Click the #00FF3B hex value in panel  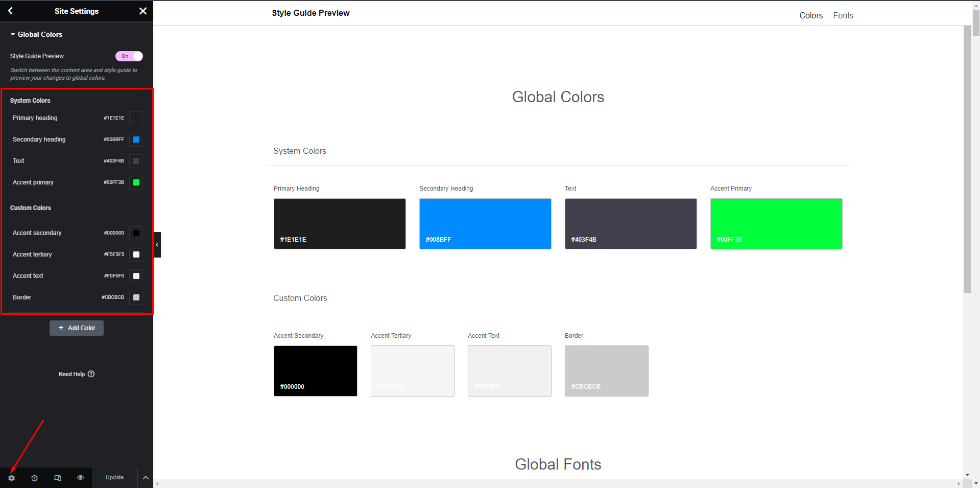(114, 182)
